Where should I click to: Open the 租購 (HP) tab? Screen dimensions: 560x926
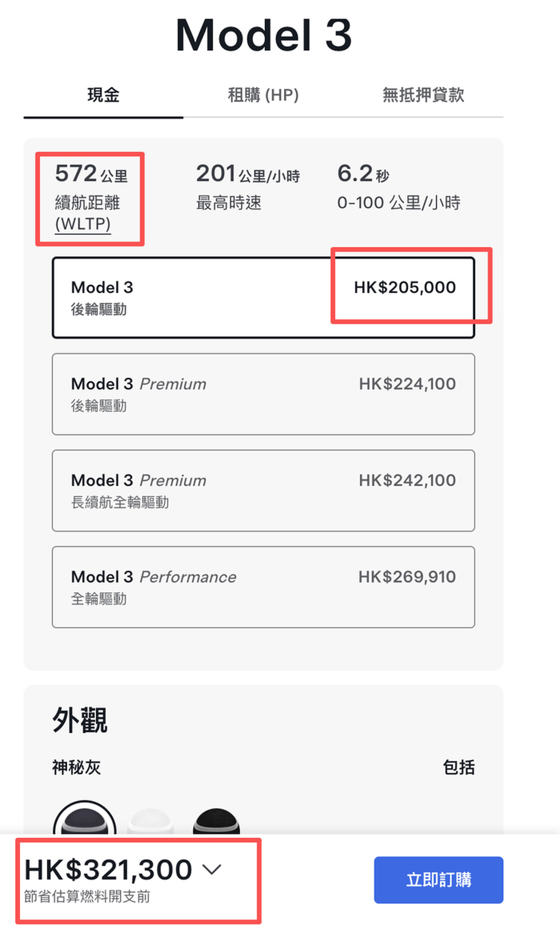point(263,95)
